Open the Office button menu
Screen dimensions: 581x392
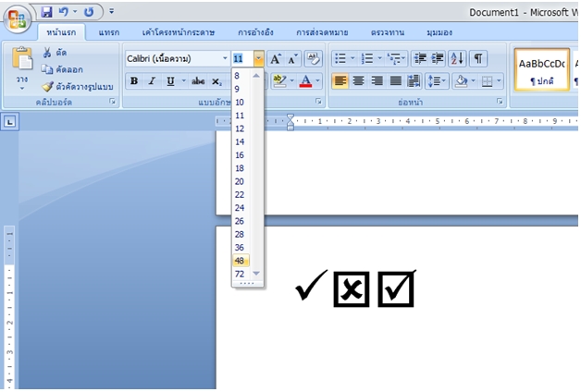coord(17,18)
